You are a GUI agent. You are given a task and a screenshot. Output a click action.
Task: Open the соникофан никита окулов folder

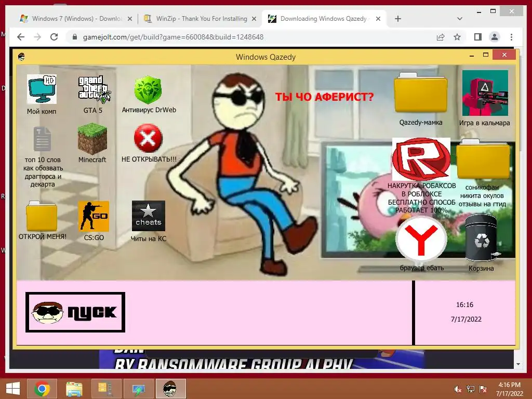(483, 159)
